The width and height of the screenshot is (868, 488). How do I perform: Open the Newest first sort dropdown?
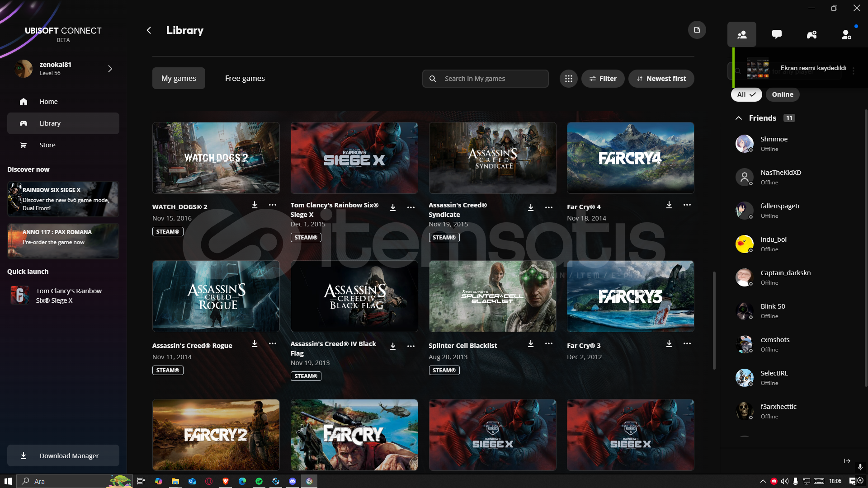point(661,79)
